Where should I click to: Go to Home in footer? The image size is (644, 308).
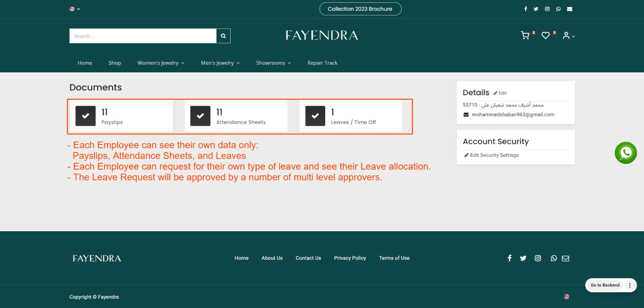click(242, 258)
